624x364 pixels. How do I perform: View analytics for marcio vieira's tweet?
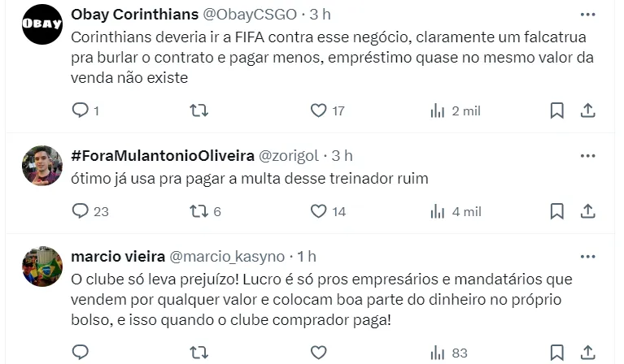pyautogui.click(x=438, y=353)
